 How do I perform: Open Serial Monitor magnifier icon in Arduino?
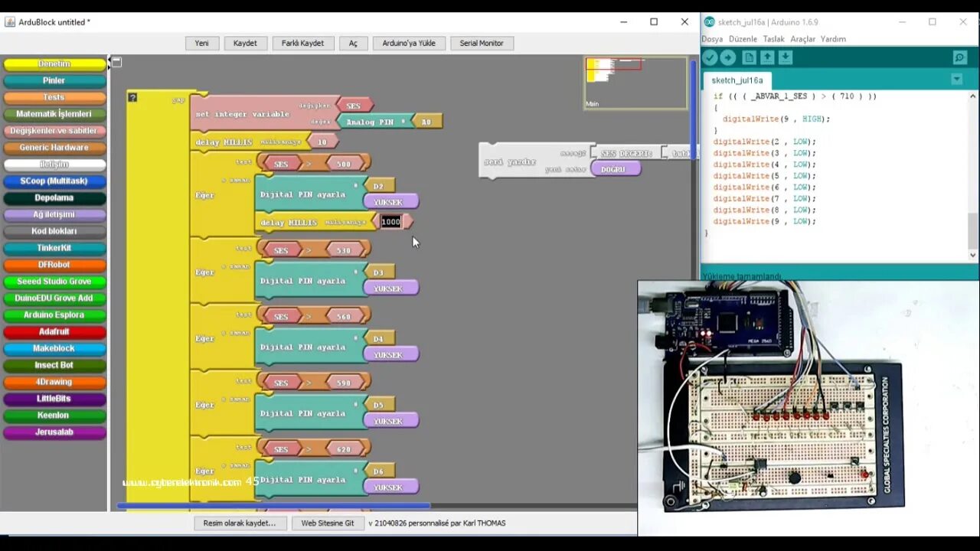(959, 57)
